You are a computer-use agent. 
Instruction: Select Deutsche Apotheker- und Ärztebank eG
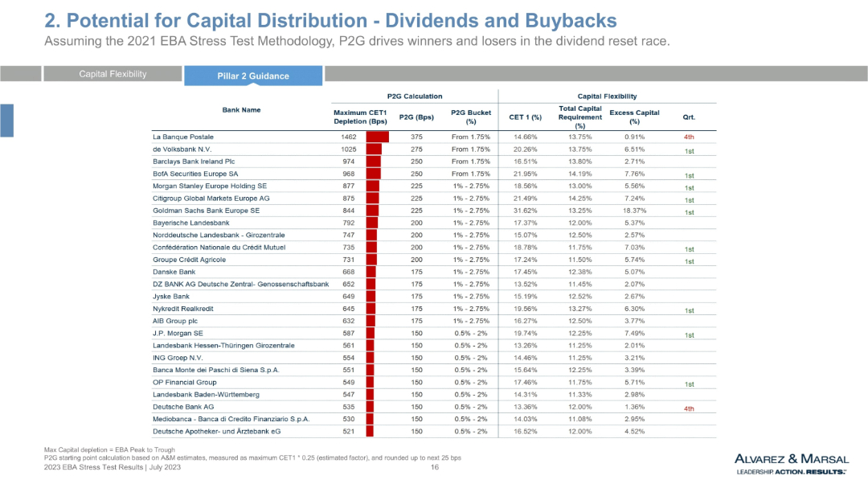[x=216, y=431]
